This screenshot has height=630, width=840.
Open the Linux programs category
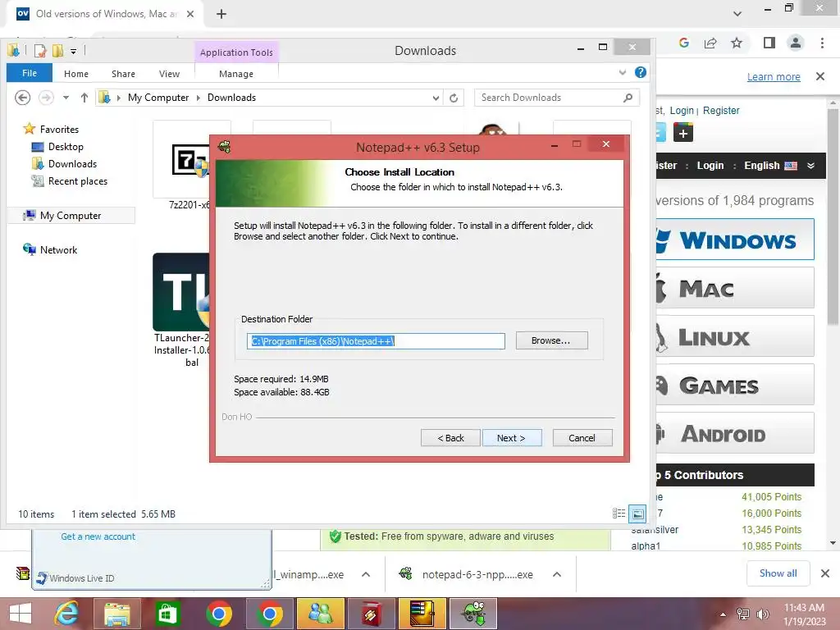(735, 336)
